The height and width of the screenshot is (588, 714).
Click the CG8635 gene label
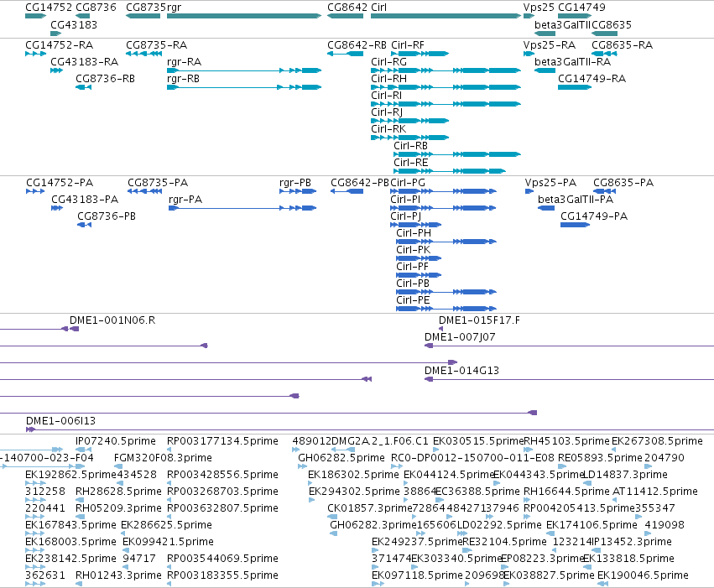coord(612,25)
